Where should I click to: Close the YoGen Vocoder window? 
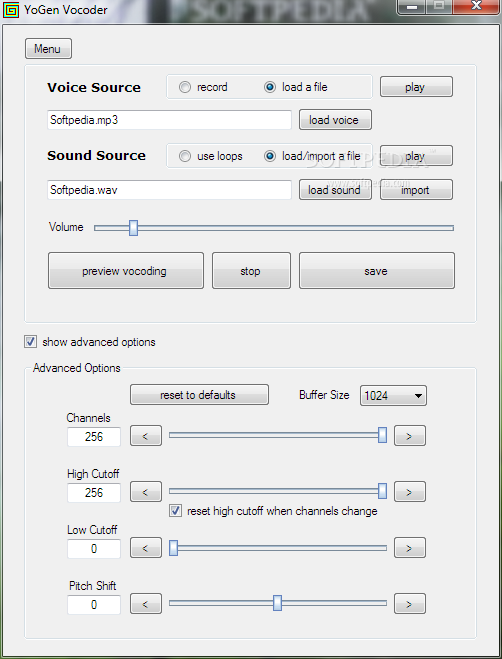tap(477, 6)
